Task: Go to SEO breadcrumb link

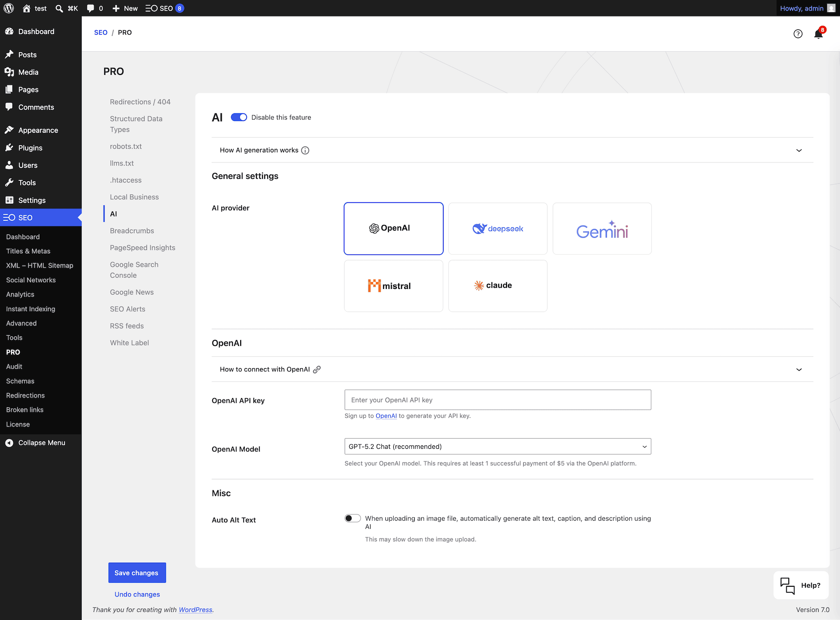Action: tap(101, 32)
